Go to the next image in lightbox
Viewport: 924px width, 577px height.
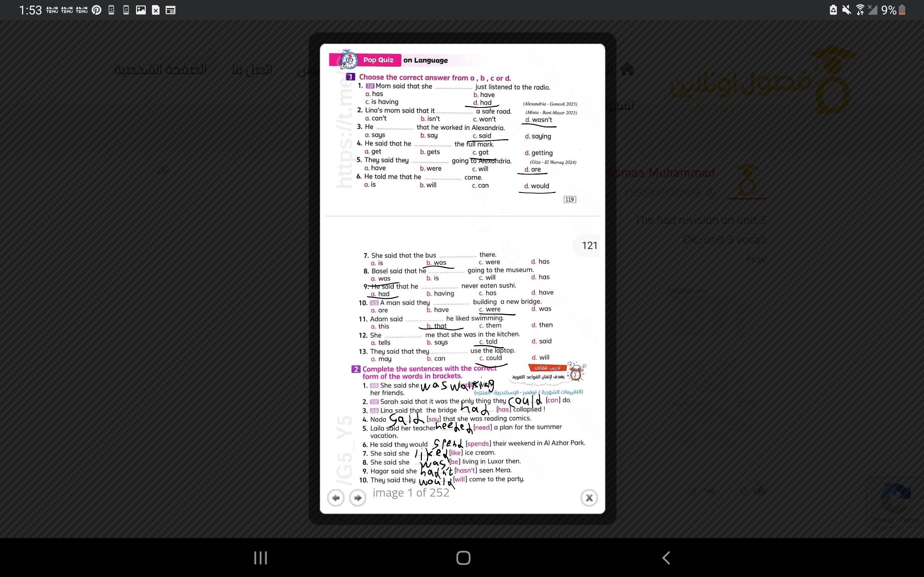(358, 498)
